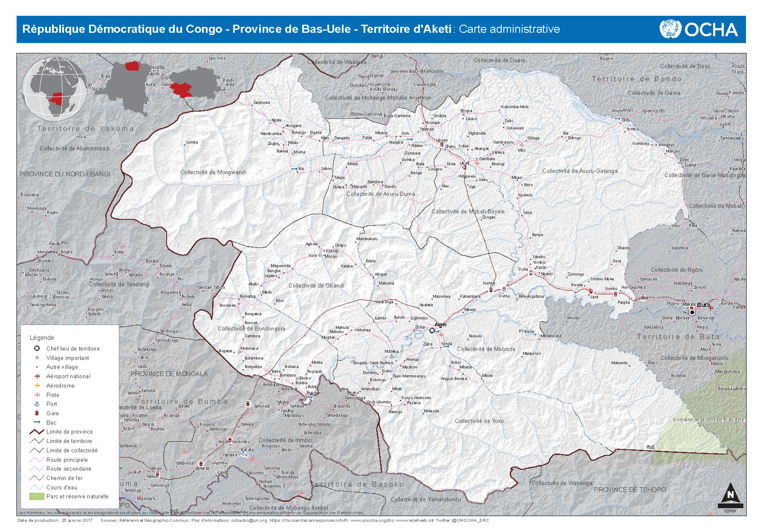Screen dimensions: 763x532
Task: Select the Port anchor icon in legend
Action: click(x=37, y=404)
